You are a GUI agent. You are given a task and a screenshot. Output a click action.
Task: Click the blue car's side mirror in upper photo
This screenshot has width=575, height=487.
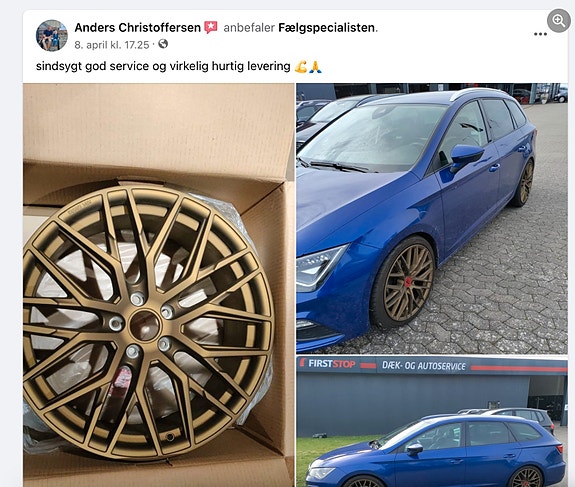[466, 156]
